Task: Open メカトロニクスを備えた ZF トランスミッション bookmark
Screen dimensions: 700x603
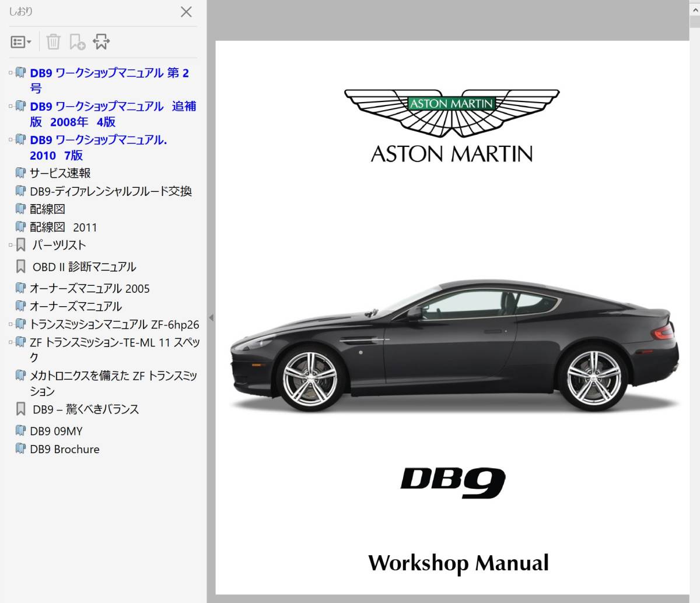Action: click(x=114, y=383)
